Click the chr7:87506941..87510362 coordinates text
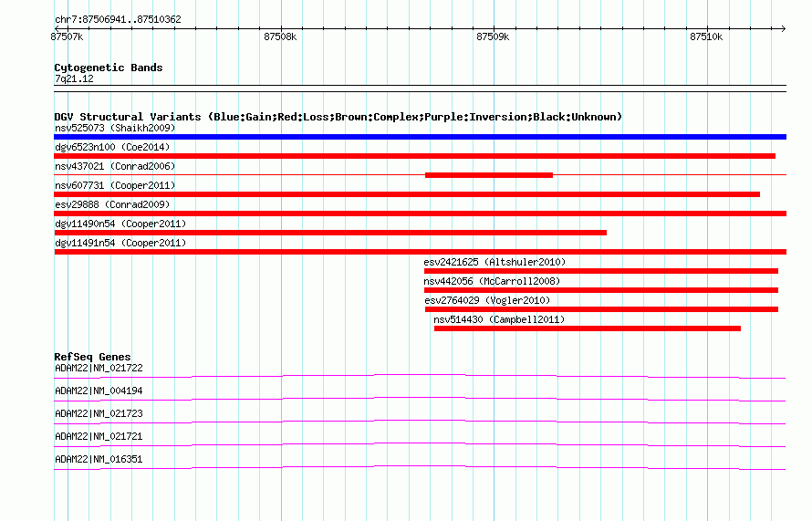Viewport: 812px width, 521px height. [x=118, y=20]
